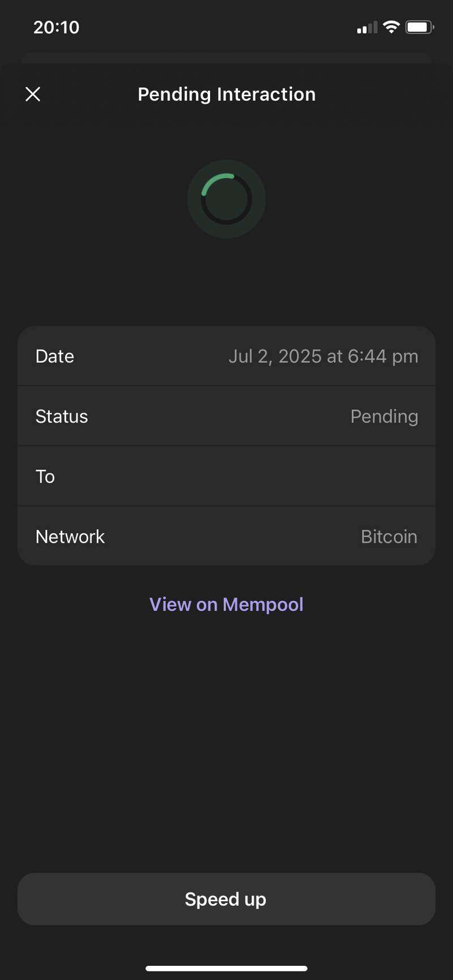The image size is (453, 980).
Task: Tap the 20:10 clock in status bar
Action: click(x=56, y=27)
